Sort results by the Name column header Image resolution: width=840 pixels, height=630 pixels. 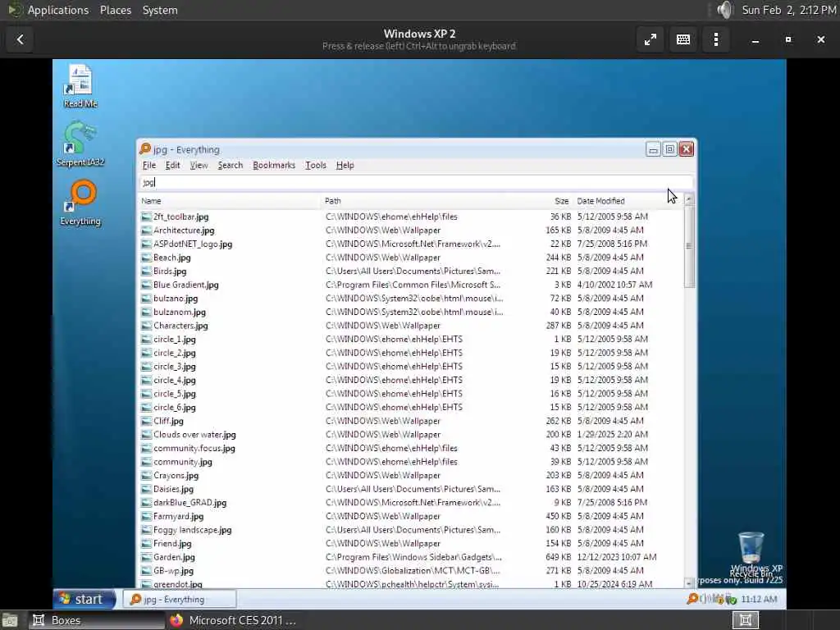[230, 201]
